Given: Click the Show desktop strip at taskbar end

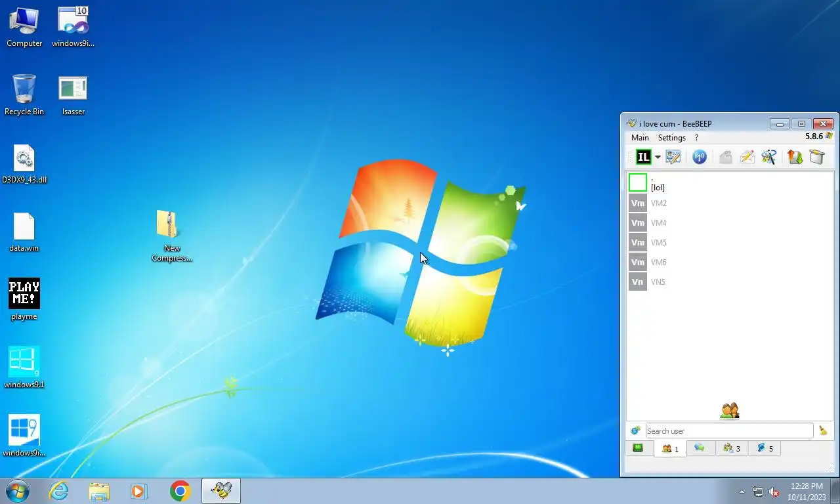Looking at the screenshot, I should [x=835, y=492].
